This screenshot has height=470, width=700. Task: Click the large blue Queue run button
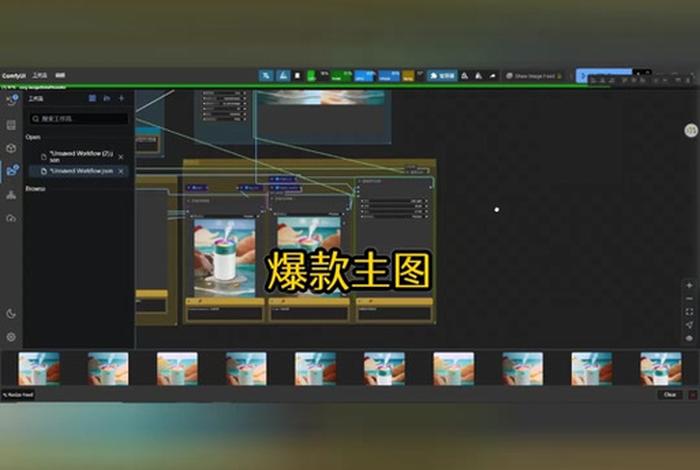pyautogui.click(x=604, y=76)
